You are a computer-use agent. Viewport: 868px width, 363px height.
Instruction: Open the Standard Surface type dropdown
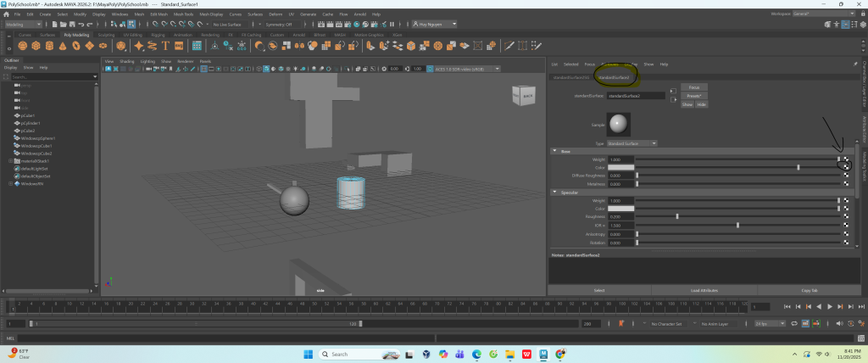(x=632, y=142)
